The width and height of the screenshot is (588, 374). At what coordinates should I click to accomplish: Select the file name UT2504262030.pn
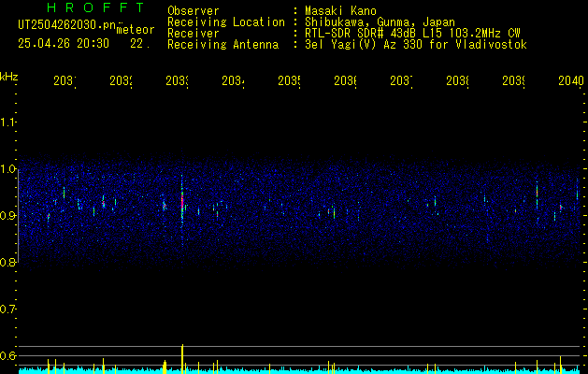[x=67, y=25]
